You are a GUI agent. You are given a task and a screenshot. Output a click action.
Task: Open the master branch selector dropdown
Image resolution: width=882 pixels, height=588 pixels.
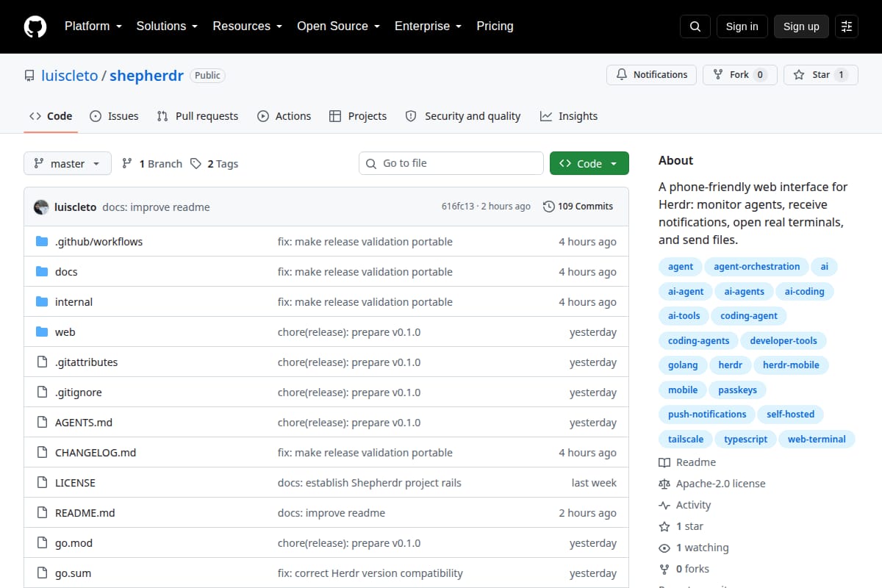[68, 163]
